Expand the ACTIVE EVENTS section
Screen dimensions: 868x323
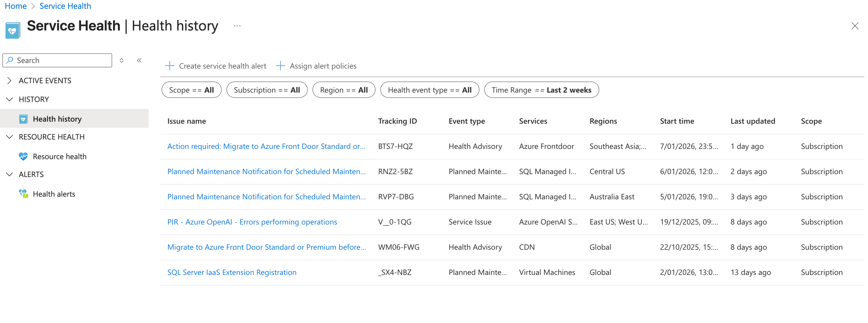[x=9, y=80]
